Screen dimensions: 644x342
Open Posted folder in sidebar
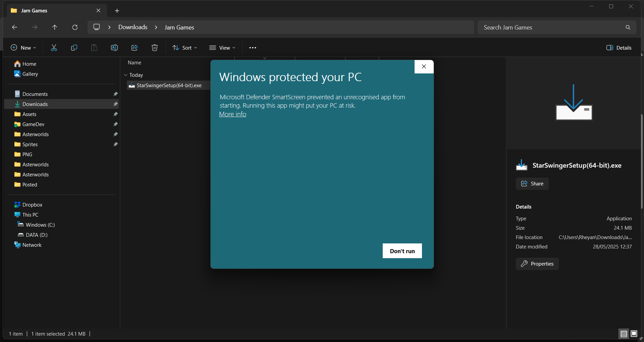[30, 184]
